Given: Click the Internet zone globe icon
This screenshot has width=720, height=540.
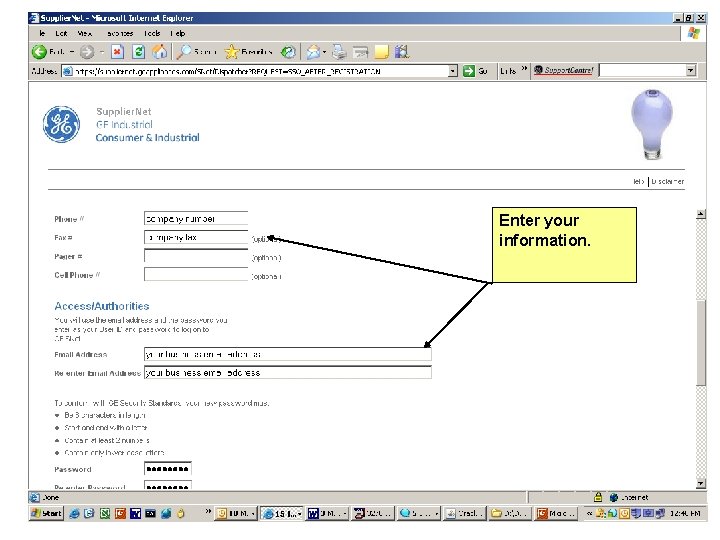Looking at the screenshot, I should 614,497.
